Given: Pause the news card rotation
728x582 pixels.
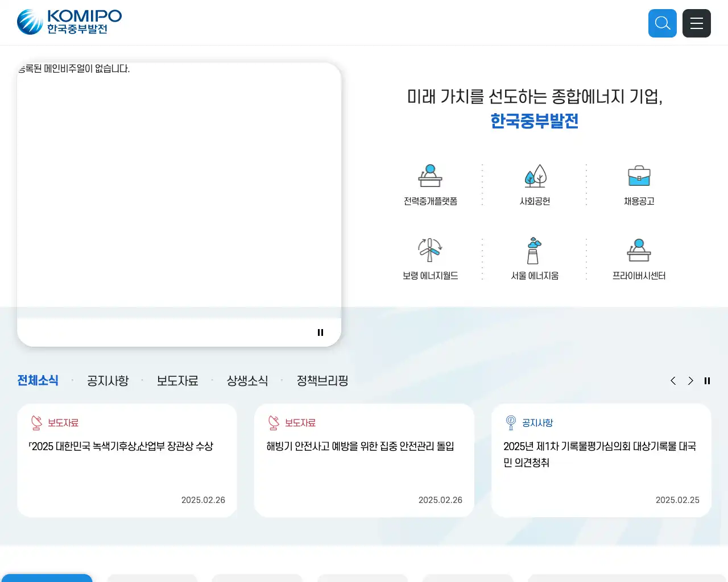Looking at the screenshot, I should point(707,381).
